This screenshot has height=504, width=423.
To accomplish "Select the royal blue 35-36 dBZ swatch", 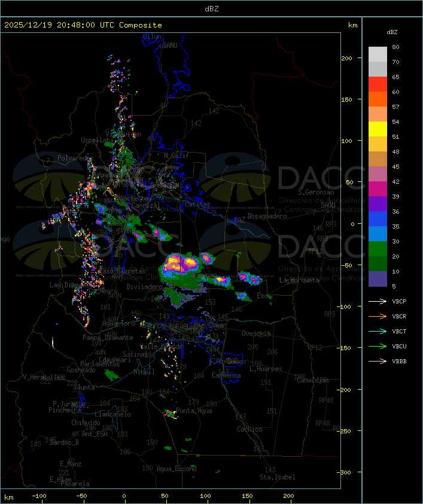I will (x=378, y=218).
